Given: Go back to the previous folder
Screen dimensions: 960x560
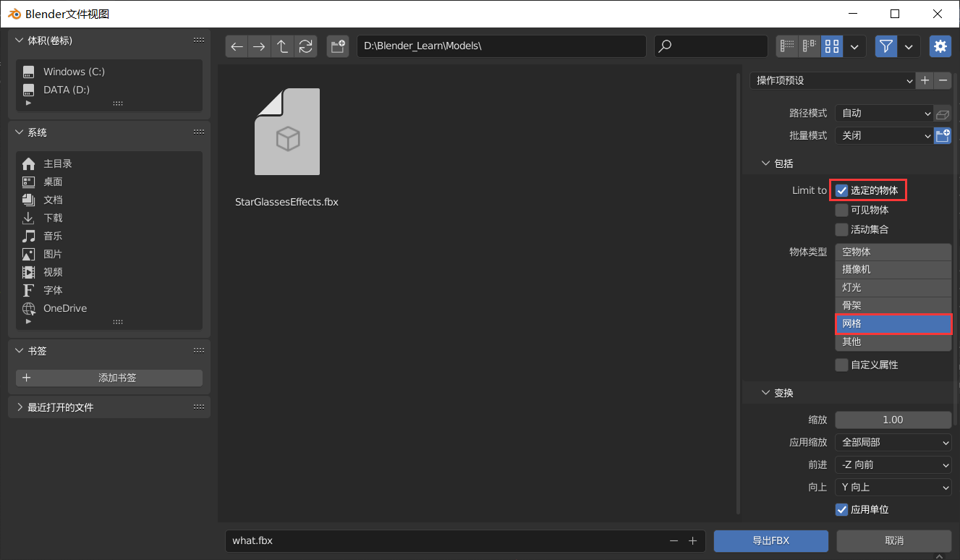Looking at the screenshot, I should (237, 46).
